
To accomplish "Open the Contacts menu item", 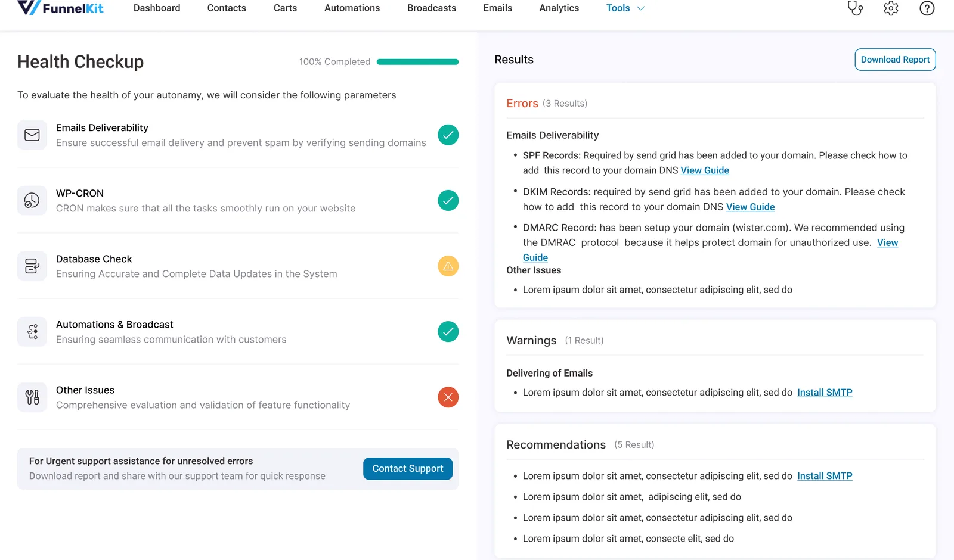I will [227, 8].
